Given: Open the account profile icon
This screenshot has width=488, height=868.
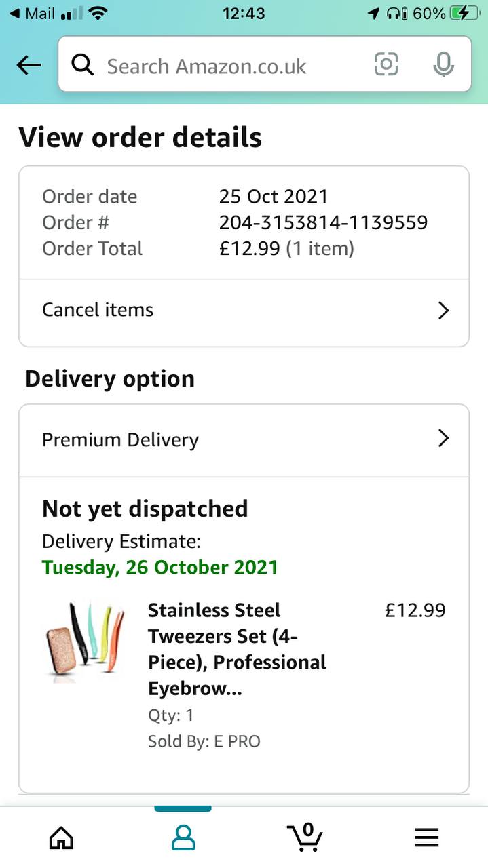Looking at the screenshot, I should pos(183,838).
